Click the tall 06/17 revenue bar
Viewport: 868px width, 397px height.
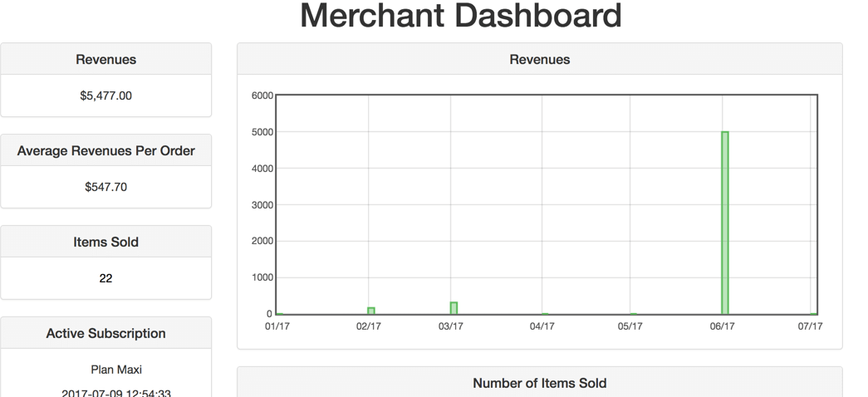click(724, 223)
